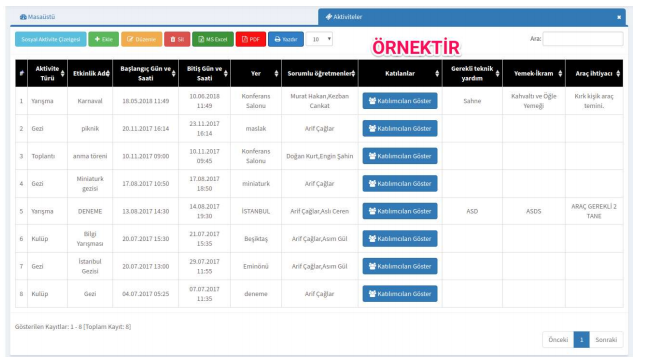648x361 pixels.
Task: Click the 04.07.2017 05:25 start date
Action: click(145, 294)
